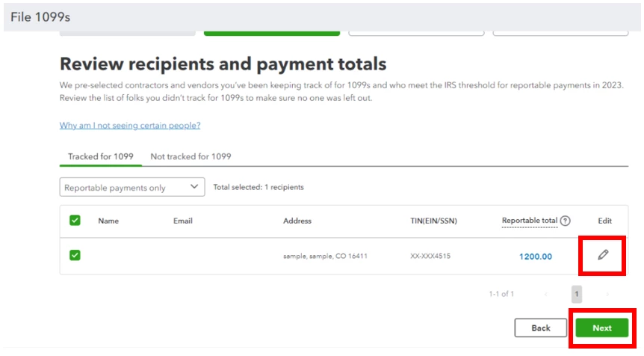Switch to the Not tracked for 1099 tab
644x356 pixels.
coord(191,156)
